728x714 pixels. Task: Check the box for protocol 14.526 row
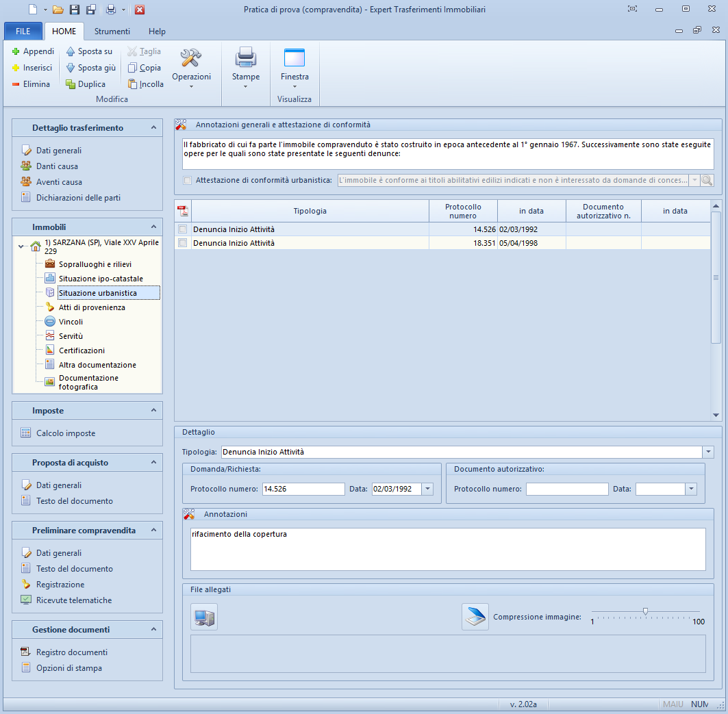[x=183, y=229]
